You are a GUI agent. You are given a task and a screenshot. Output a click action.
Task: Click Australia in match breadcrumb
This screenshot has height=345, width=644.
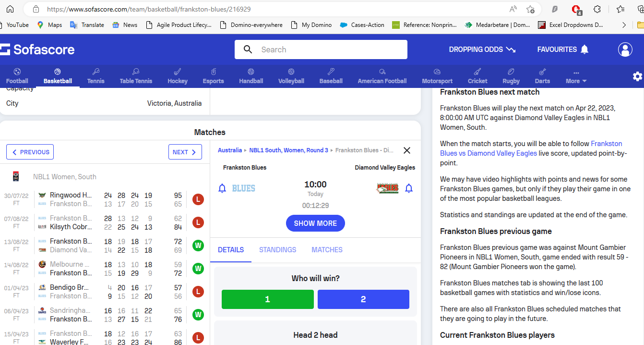click(x=230, y=150)
